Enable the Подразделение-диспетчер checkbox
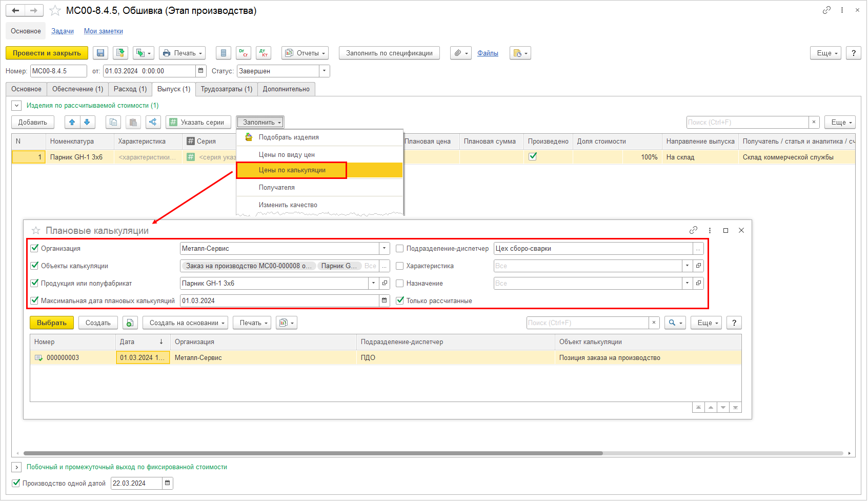Viewport: 868px width, 501px height. click(x=400, y=249)
